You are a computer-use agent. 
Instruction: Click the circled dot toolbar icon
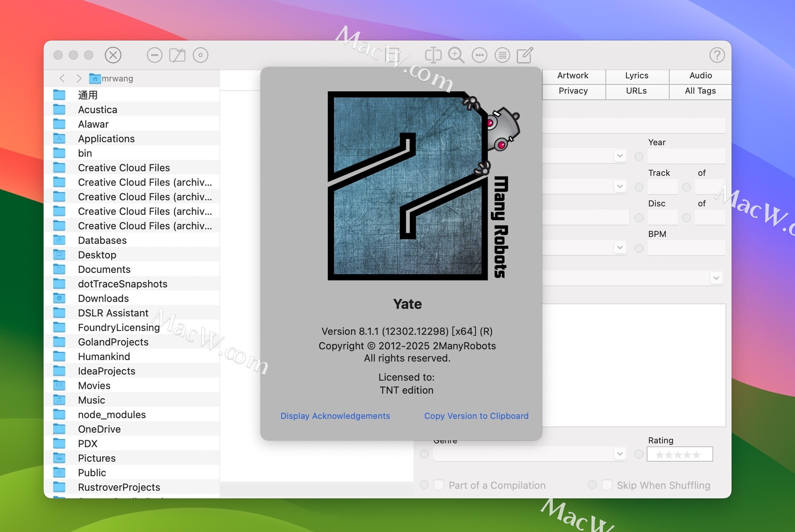coord(200,55)
